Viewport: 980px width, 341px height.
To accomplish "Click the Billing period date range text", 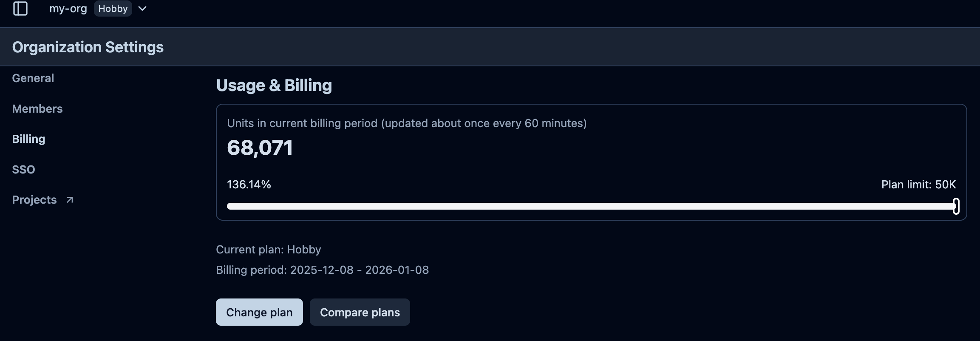I will (x=322, y=270).
